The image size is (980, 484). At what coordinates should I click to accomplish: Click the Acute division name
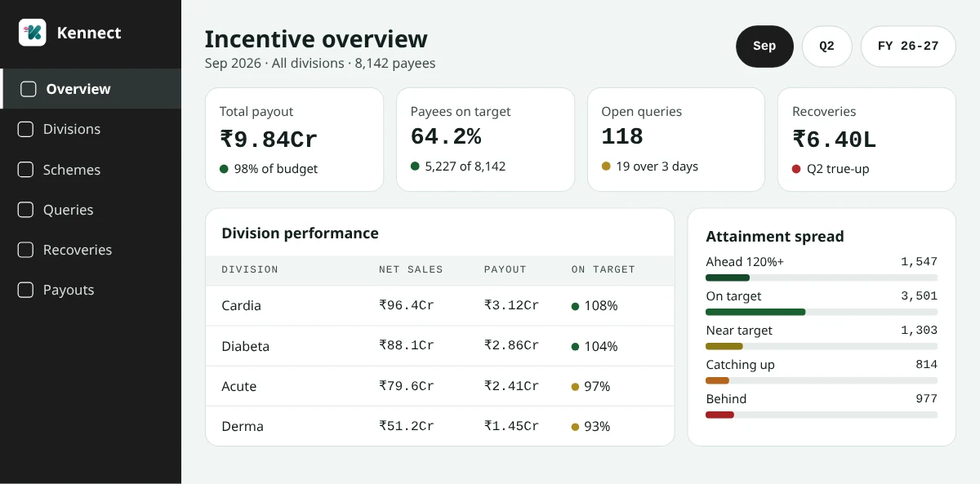238,386
